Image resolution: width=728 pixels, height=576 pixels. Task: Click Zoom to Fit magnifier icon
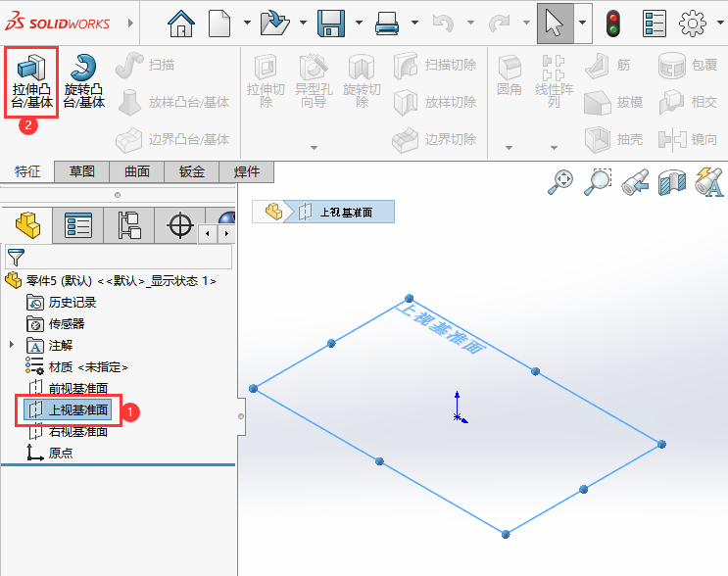click(x=560, y=182)
